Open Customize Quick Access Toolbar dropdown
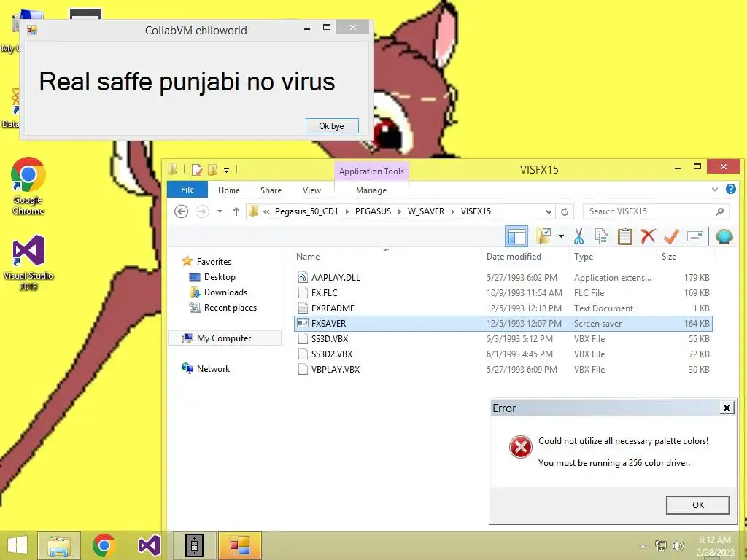 click(227, 170)
